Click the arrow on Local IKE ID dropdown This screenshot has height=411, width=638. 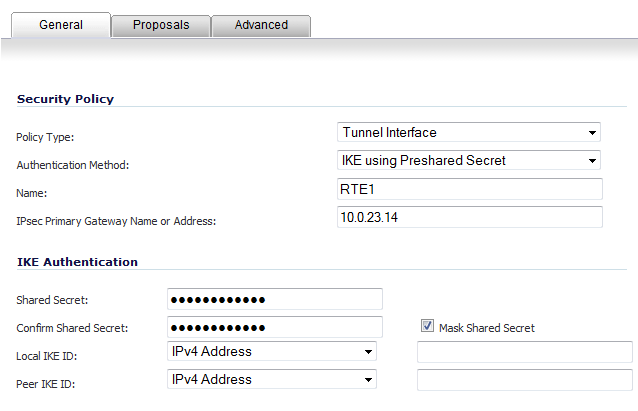368,352
